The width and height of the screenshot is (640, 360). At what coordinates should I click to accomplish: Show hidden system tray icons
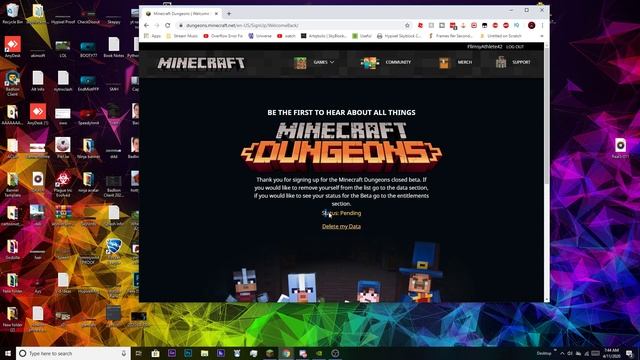562,353
